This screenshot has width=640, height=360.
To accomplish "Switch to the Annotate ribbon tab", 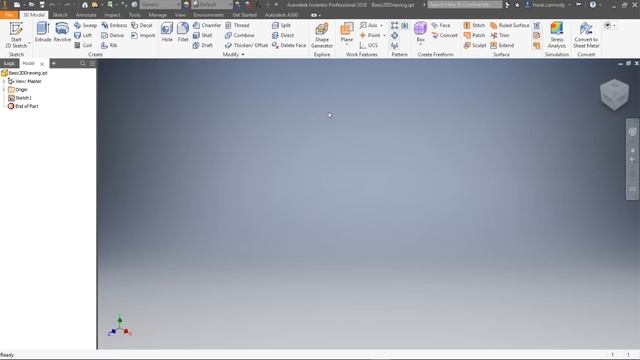I will pos(86,15).
